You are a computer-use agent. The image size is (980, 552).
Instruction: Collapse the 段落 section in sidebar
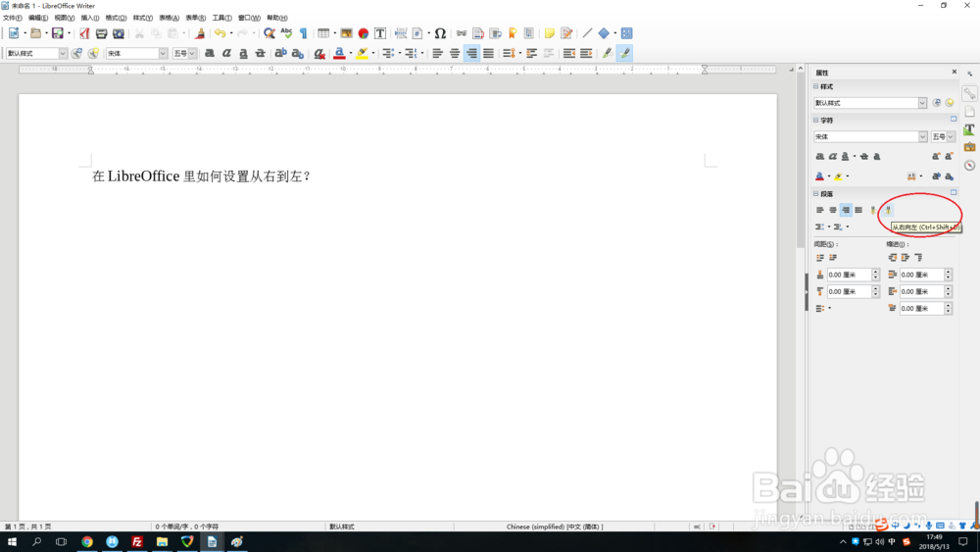pyautogui.click(x=815, y=193)
